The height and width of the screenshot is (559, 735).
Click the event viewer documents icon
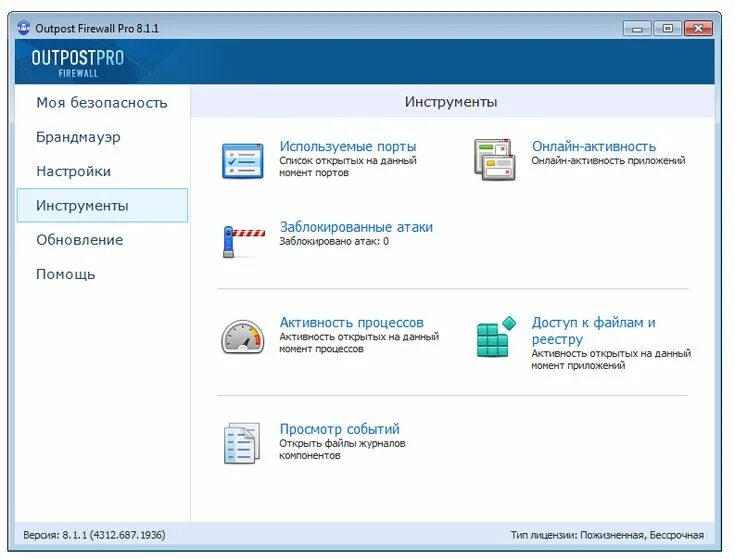pyautogui.click(x=242, y=443)
